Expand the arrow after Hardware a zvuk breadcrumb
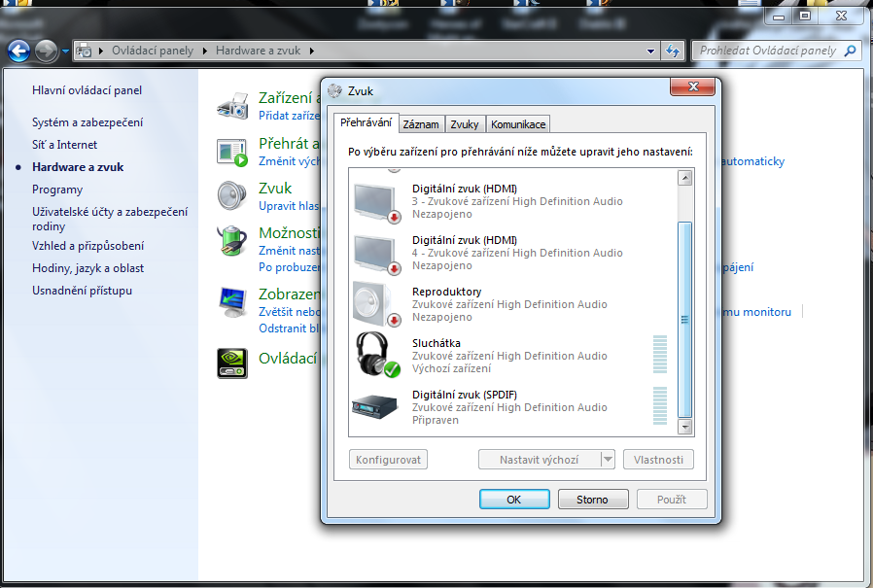This screenshot has height=588, width=873. pyautogui.click(x=311, y=51)
